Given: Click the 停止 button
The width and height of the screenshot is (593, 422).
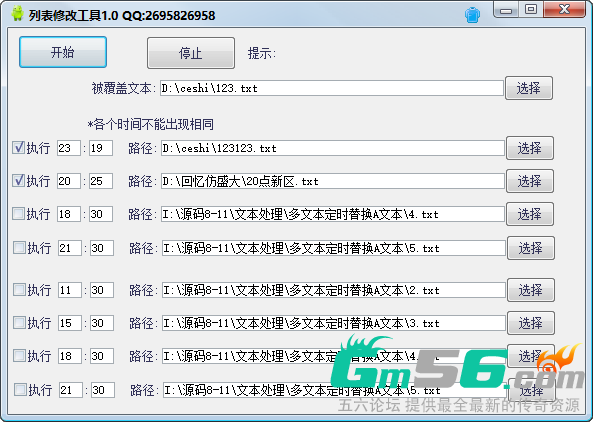Looking at the screenshot, I should click(x=191, y=53).
